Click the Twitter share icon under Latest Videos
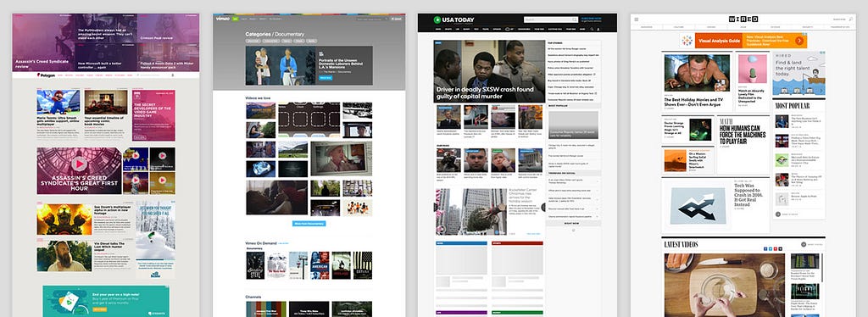 [x=771, y=249]
